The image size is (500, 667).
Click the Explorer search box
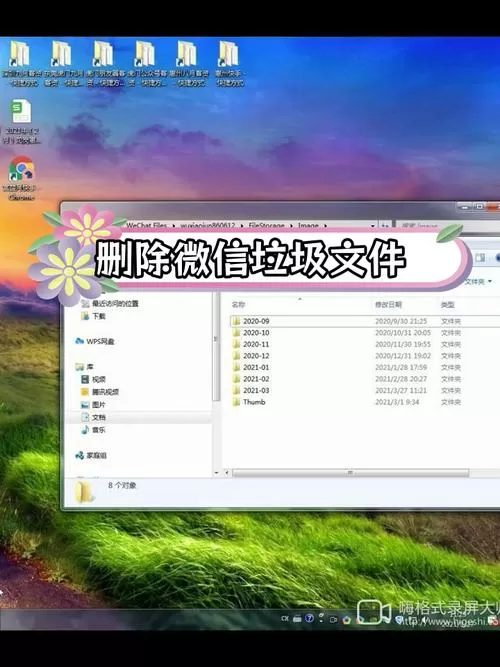pyautogui.click(x=447, y=226)
